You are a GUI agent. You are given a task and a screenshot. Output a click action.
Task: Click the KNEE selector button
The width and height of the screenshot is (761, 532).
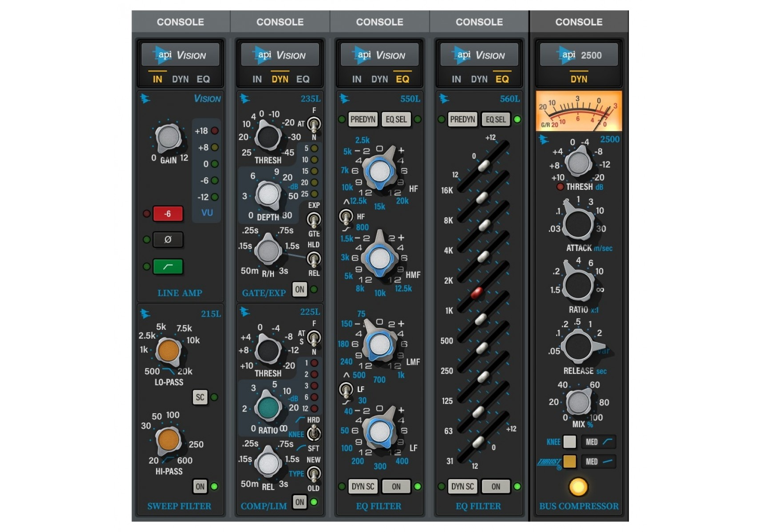tap(569, 442)
